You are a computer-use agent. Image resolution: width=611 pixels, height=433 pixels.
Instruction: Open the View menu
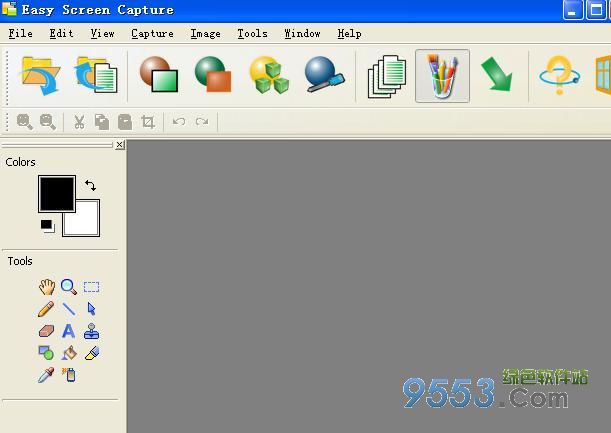(102, 34)
